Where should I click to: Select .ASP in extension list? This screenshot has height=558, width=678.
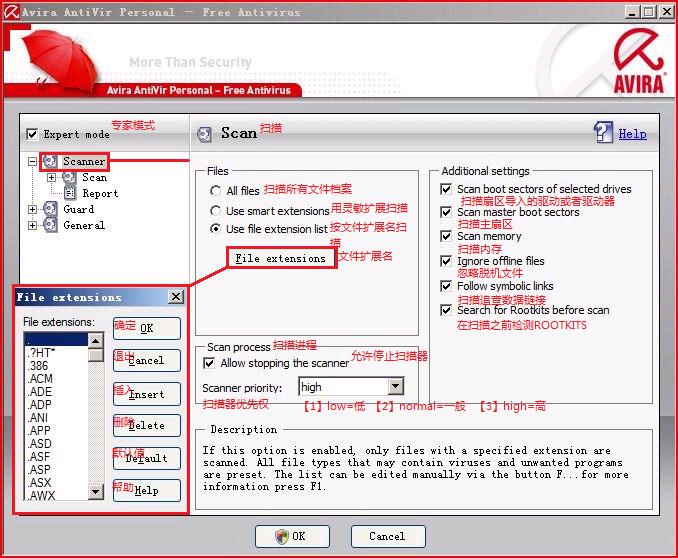click(56, 469)
